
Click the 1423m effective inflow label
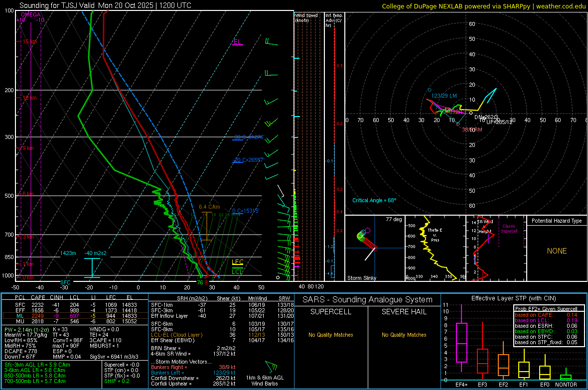(68, 253)
